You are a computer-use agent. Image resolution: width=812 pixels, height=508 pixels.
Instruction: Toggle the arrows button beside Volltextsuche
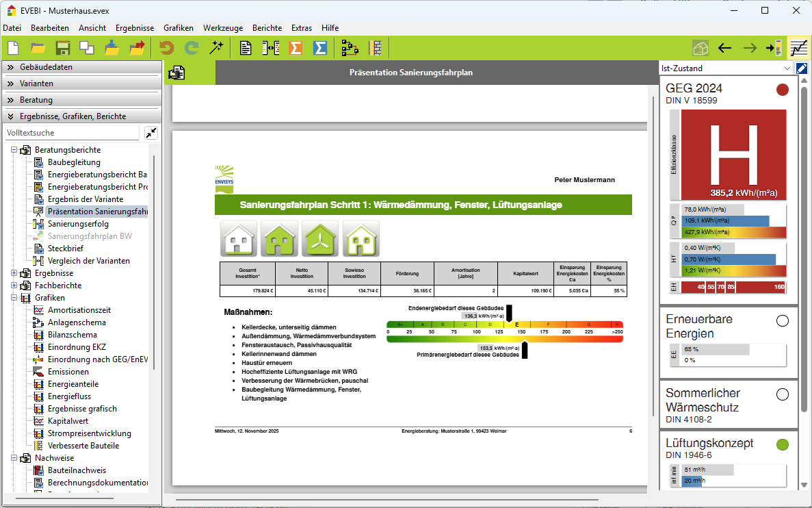coord(151,132)
